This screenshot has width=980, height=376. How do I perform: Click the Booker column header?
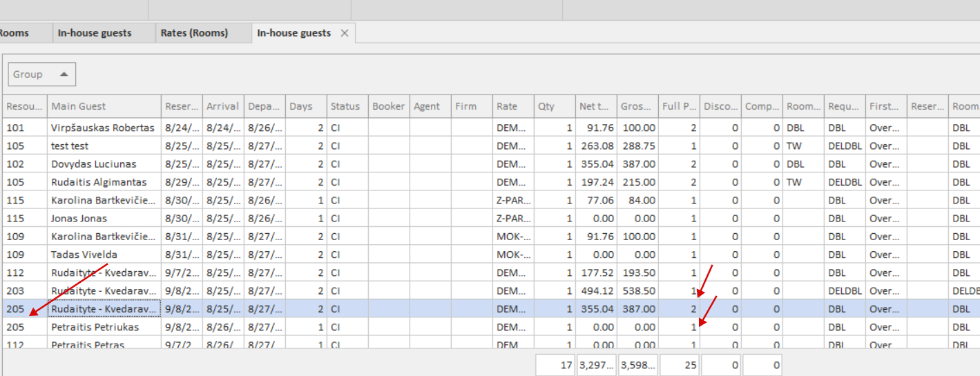click(388, 106)
